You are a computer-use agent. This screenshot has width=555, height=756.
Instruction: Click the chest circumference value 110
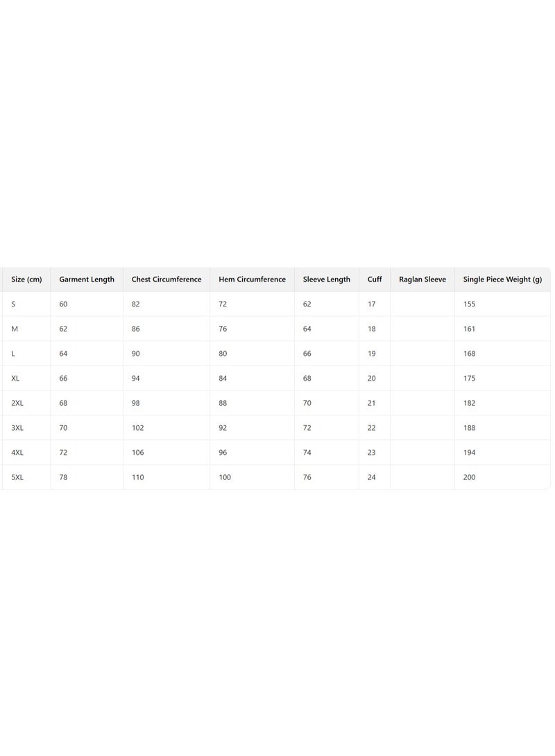tap(138, 477)
